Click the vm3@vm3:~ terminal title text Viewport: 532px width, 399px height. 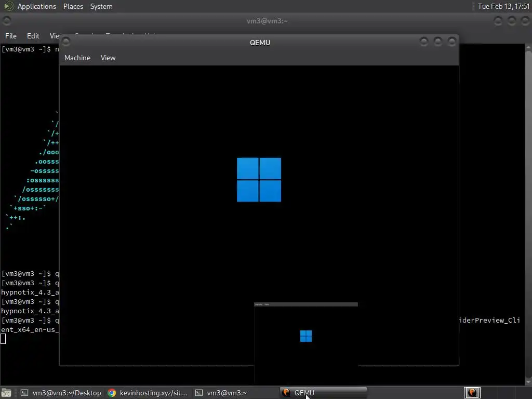267,21
